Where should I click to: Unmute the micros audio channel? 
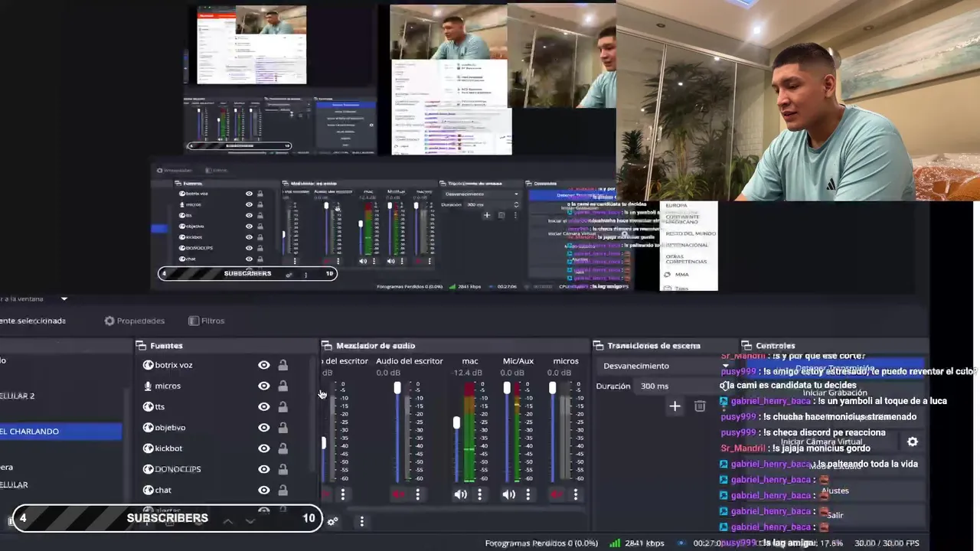tap(557, 494)
